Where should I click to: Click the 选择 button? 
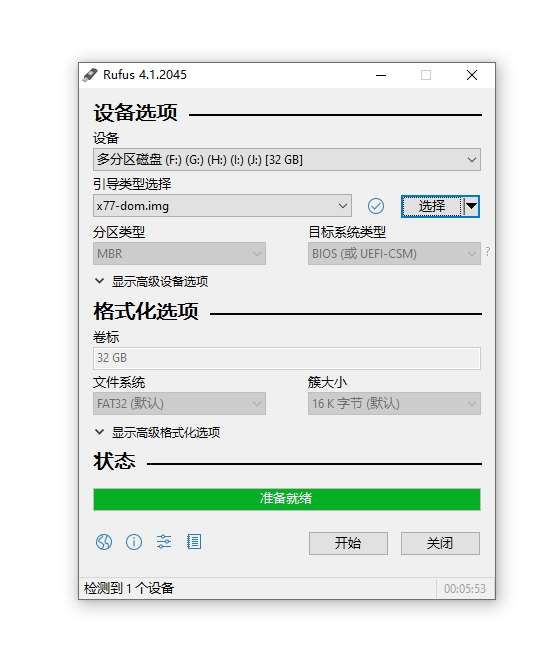432,206
